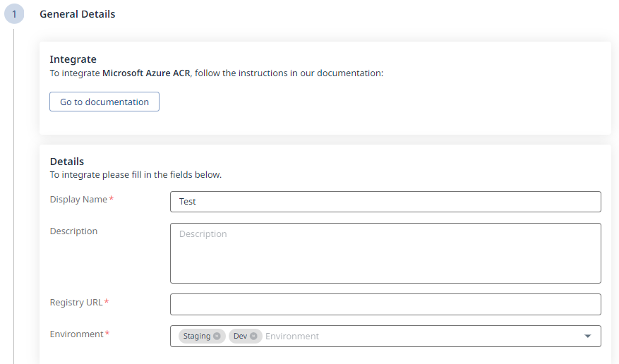Focus the Display Name field containing Test
The image size is (619, 364).
tap(385, 202)
